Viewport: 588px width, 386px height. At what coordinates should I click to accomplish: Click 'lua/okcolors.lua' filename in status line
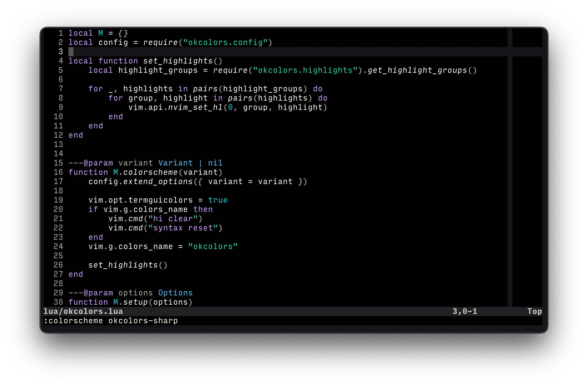click(83, 311)
